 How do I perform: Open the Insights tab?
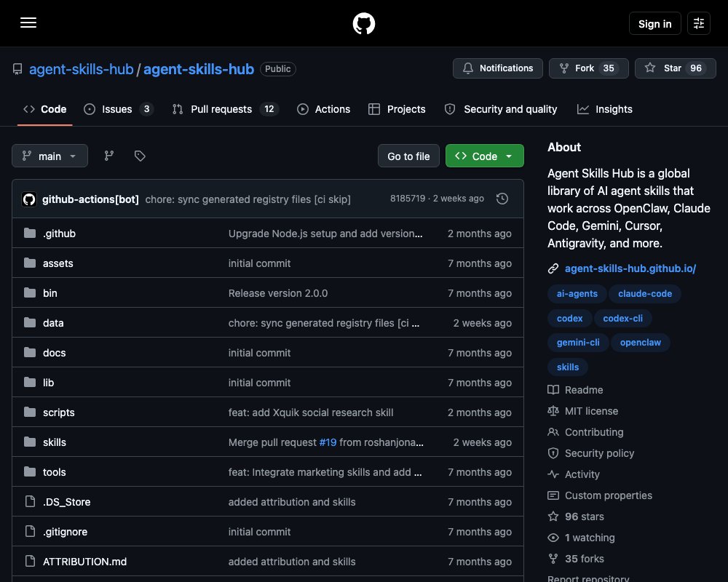pyautogui.click(x=604, y=109)
